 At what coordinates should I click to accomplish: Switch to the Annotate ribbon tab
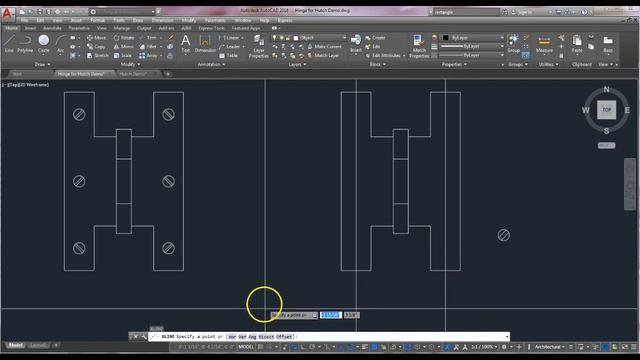52,28
